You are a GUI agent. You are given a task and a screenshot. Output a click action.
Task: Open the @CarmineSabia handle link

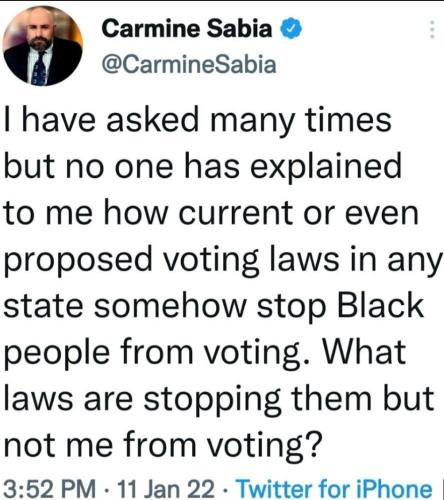(189, 64)
